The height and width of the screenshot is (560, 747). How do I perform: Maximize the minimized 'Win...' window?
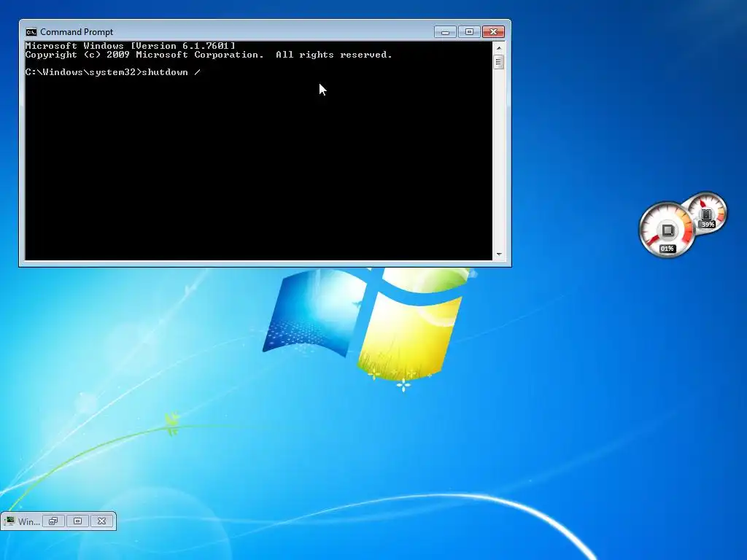pyautogui.click(x=77, y=521)
